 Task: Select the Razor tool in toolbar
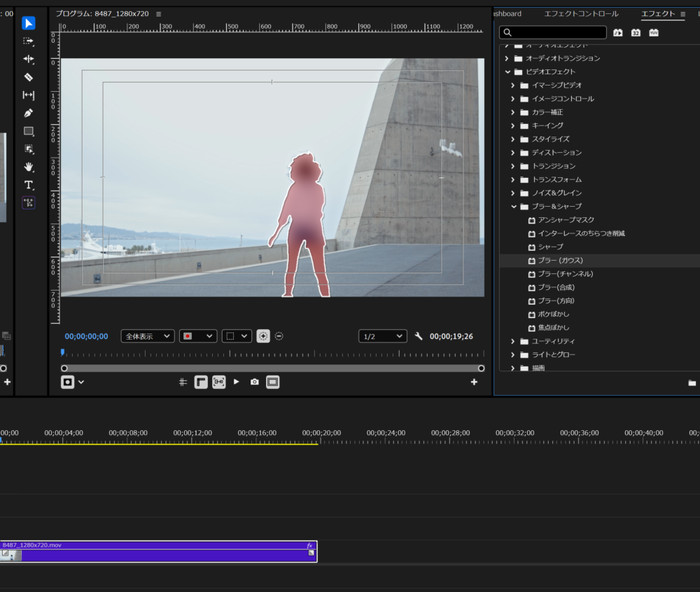coord(29,77)
